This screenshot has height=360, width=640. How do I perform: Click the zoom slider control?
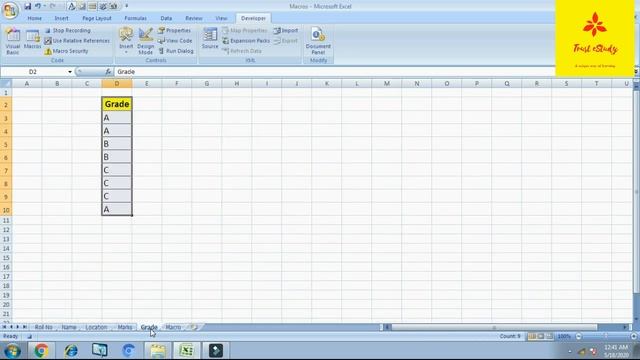pyautogui.click(x=606, y=336)
